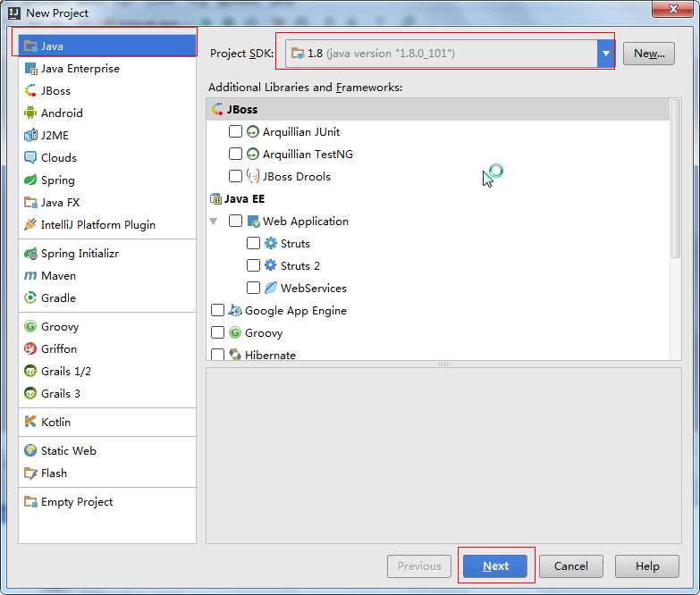Click the Arquillian TestNG framework icon
Viewport: 700px width, 595px height.
(x=253, y=154)
